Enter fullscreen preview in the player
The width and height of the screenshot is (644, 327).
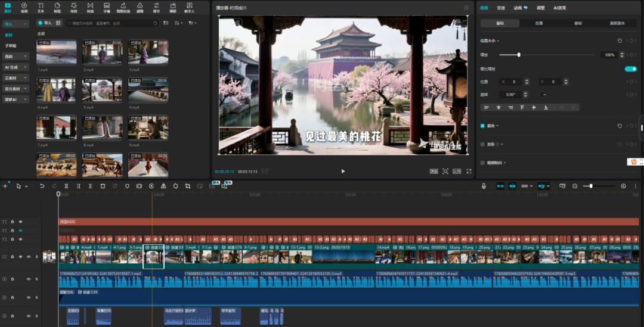click(x=469, y=172)
